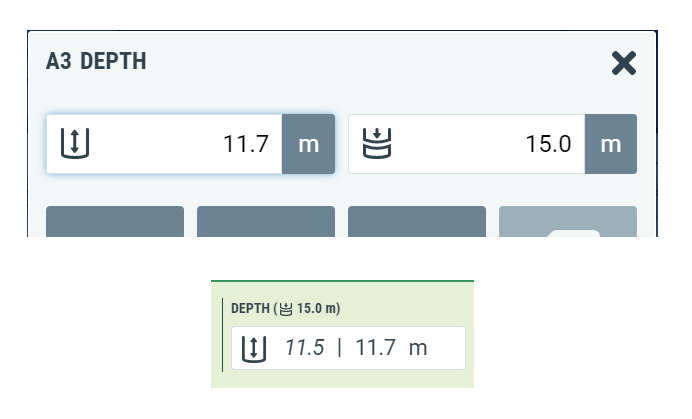Select the 11.7 depth input field

tap(164, 144)
